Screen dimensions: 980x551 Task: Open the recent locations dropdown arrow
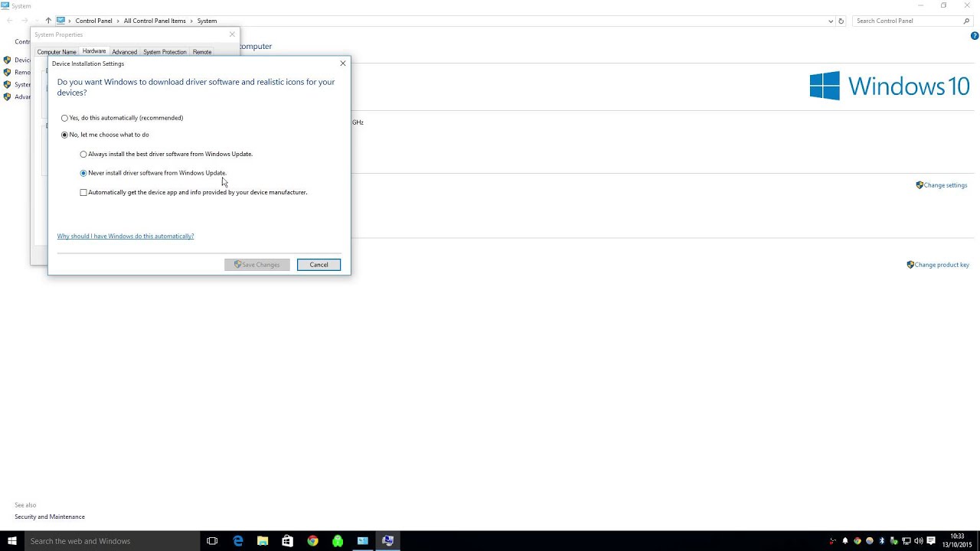(x=37, y=21)
